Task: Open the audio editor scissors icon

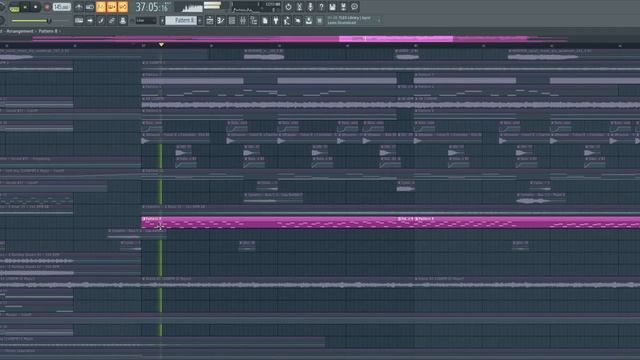Action: pos(299,7)
